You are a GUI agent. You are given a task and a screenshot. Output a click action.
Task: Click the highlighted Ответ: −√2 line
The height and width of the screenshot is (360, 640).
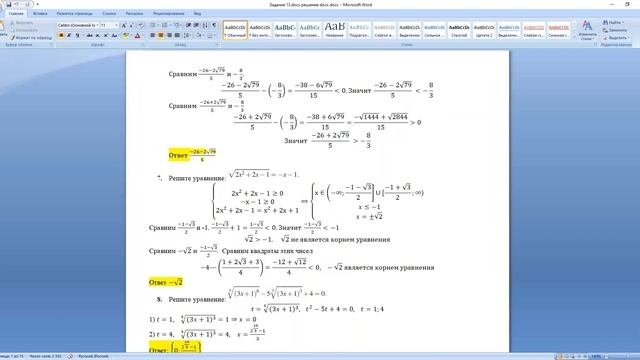165,282
